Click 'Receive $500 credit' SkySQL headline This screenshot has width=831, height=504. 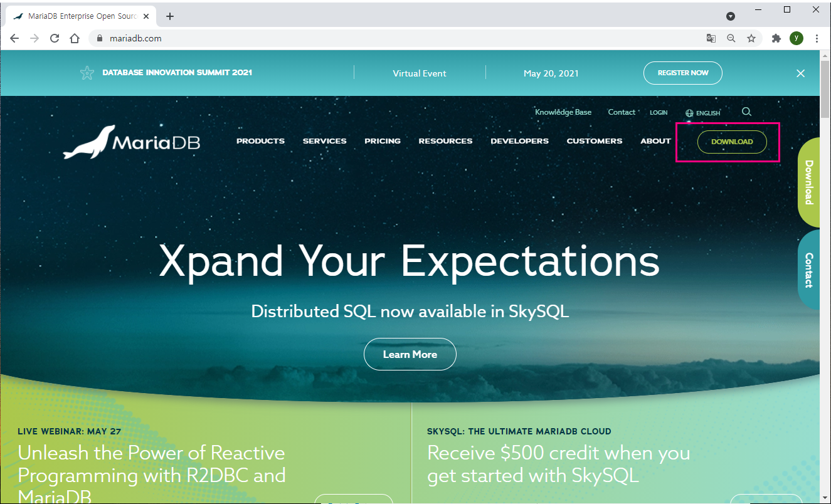pyautogui.click(x=559, y=464)
